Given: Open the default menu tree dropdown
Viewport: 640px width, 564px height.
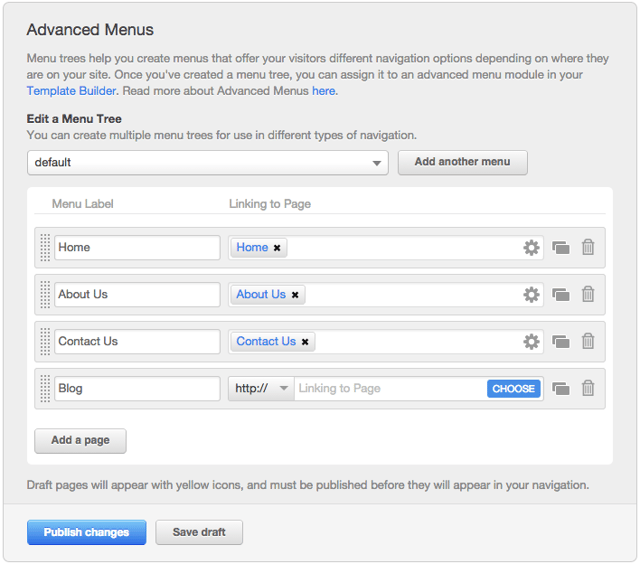Looking at the screenshot, I should pos(208,162).
